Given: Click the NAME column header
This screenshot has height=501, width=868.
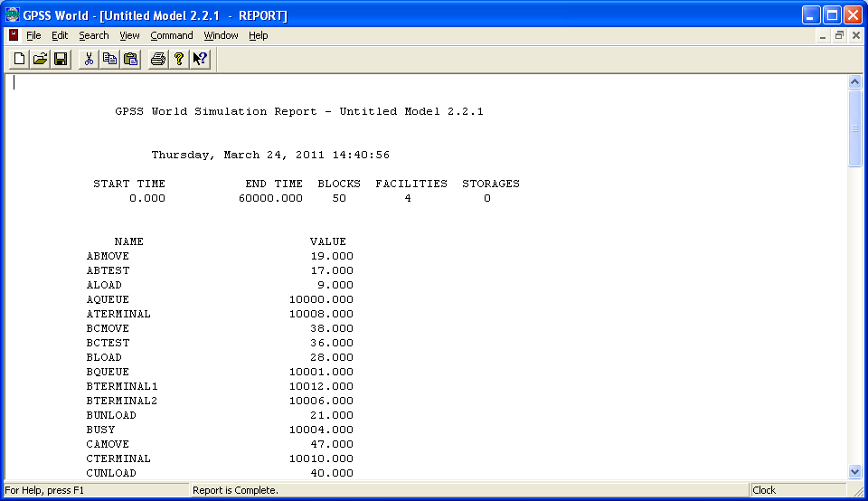Looking at the screenshot, I should tap(129, 241).
